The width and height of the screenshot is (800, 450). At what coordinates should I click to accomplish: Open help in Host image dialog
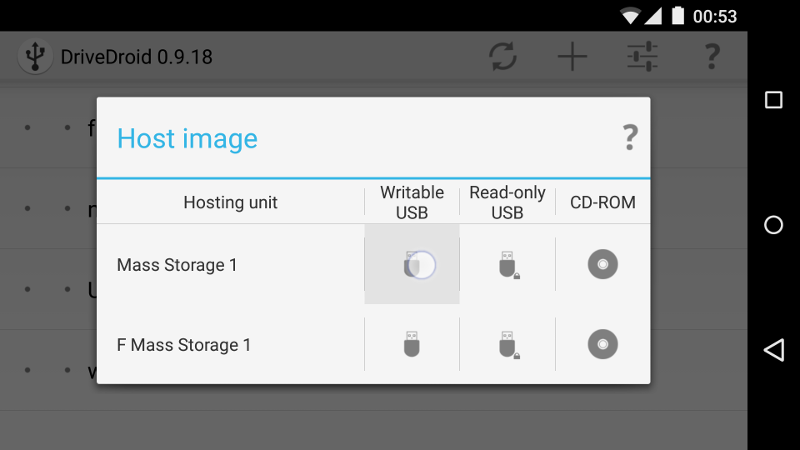tap(629, 137)
